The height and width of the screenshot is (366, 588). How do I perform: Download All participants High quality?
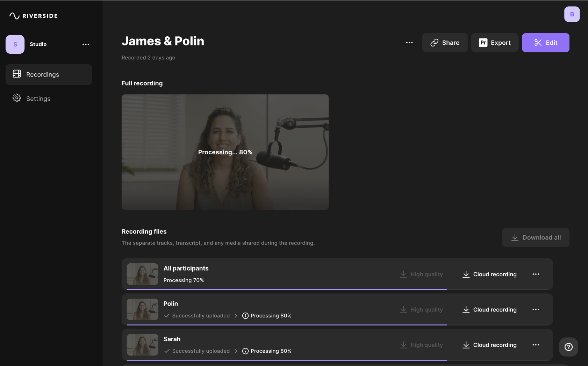pyautogui.click(x=421, y=274)
